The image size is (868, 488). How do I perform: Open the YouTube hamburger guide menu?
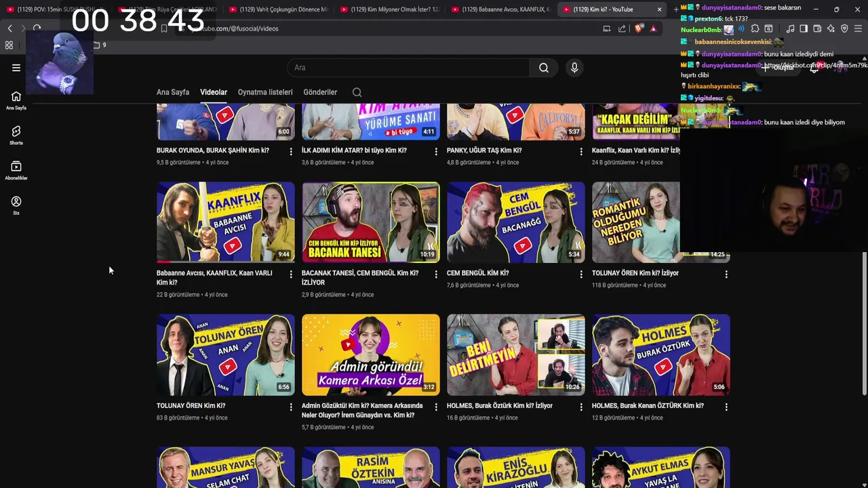16,68
